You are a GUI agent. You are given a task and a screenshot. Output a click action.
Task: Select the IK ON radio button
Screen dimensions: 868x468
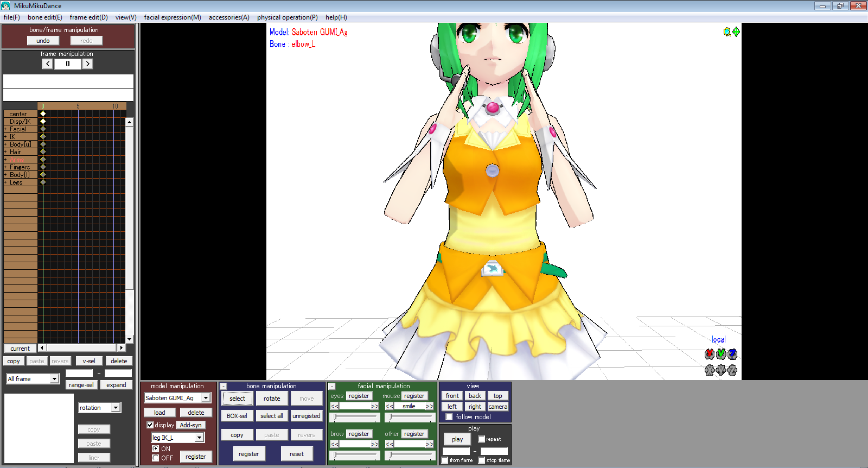(x=156, y=449)
